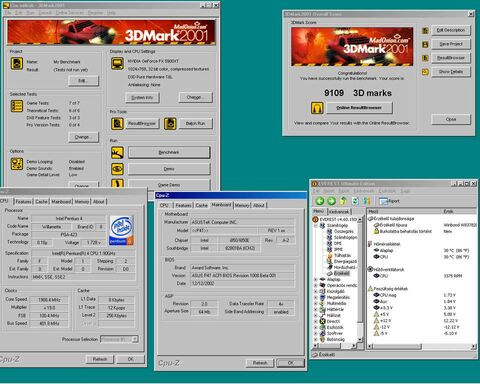Screen dimensions: 480x384
Task: Open Cache tab in CPU-Z processor window
Action: tap(41, 202)
